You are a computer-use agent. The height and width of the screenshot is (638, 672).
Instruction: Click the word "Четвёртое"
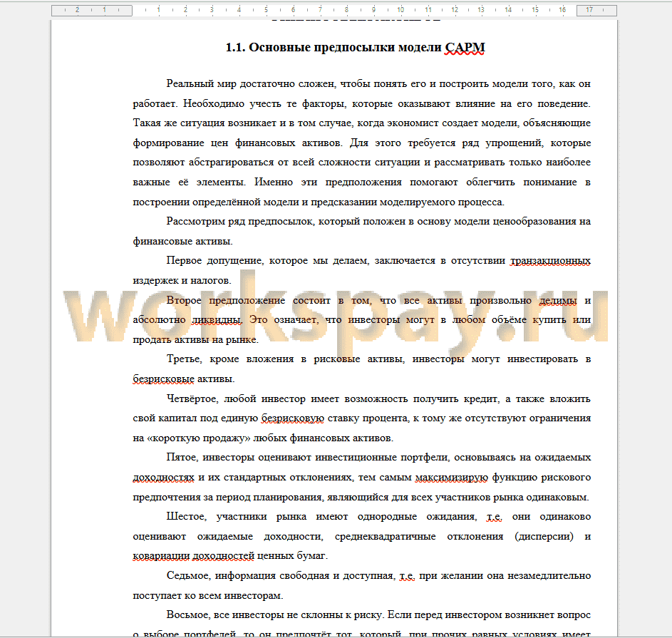(192, 398)
